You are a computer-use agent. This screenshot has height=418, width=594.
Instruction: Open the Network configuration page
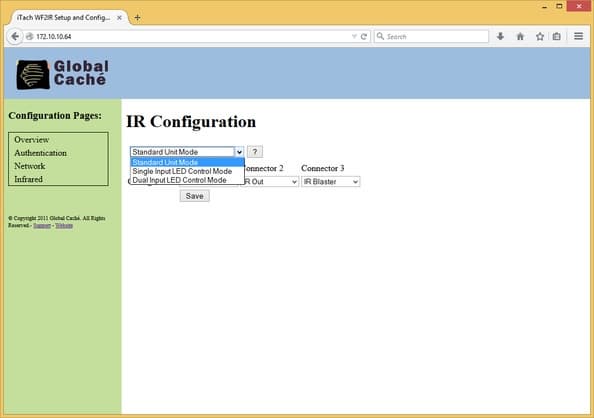[x=30, y=166]
